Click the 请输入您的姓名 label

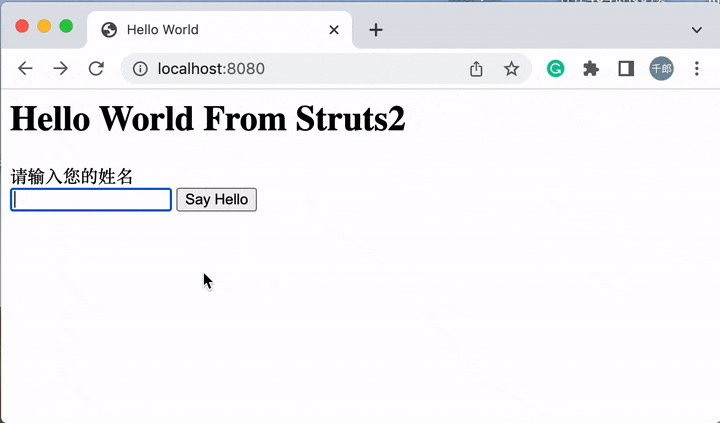[x=72, y=176]
